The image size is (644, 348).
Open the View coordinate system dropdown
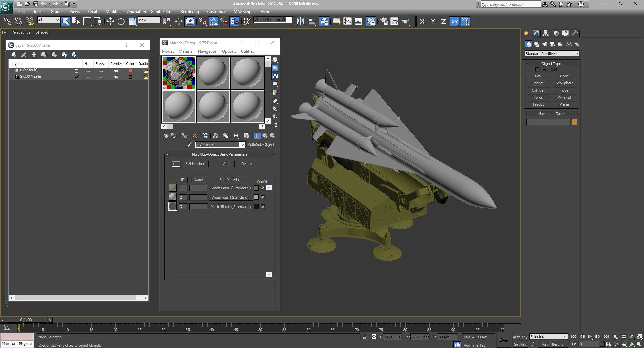pyautogui.click(x=149, y=20)
